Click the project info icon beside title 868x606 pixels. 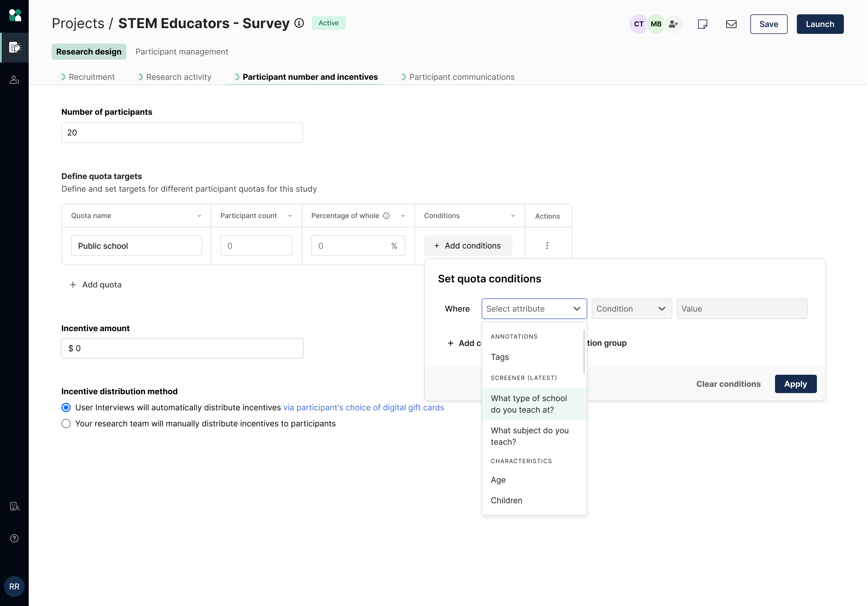pyautogui.click(x=299, y=24)
